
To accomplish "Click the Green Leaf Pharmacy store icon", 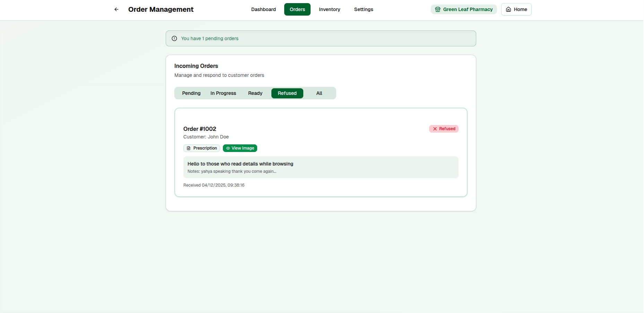I will coord(438,9).
